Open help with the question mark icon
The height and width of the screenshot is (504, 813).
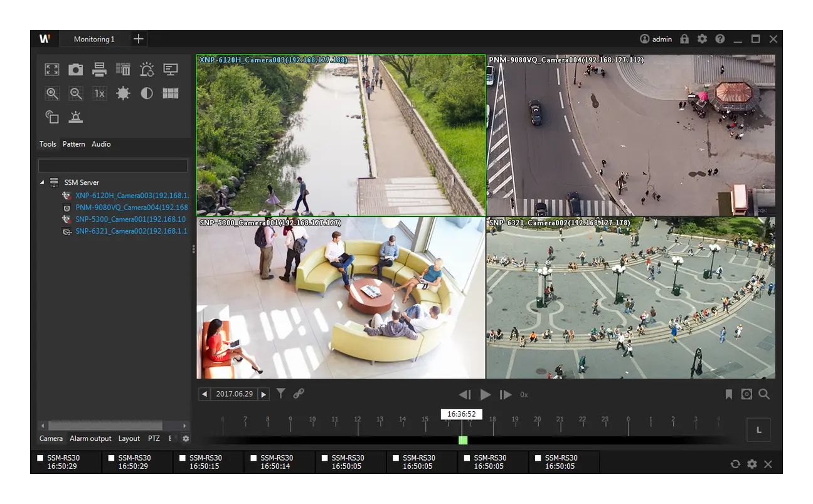pyautogui.click(x=720, y=39)
